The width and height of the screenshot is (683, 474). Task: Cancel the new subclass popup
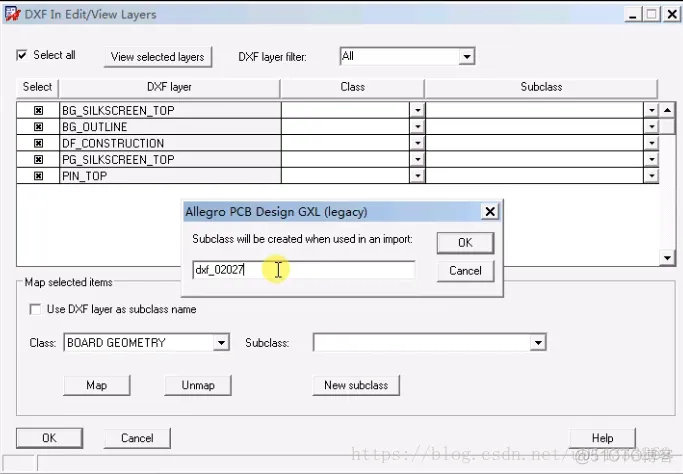click(x=465, y=271)
